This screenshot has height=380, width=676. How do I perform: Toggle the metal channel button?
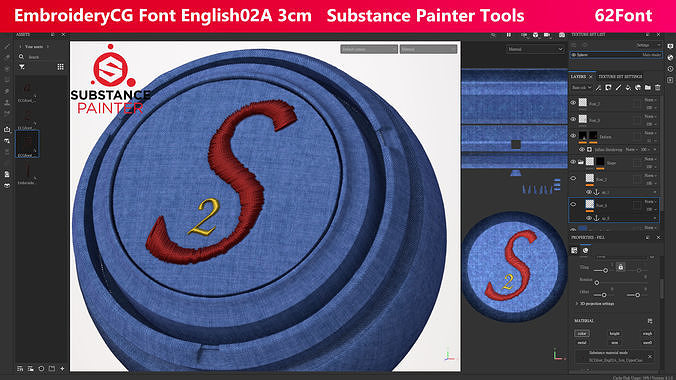click(582, 342)
